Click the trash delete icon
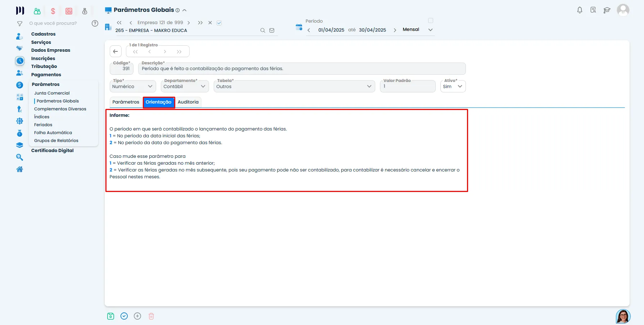The height and width of the screenshot is (325, 644). click(151, 316)
